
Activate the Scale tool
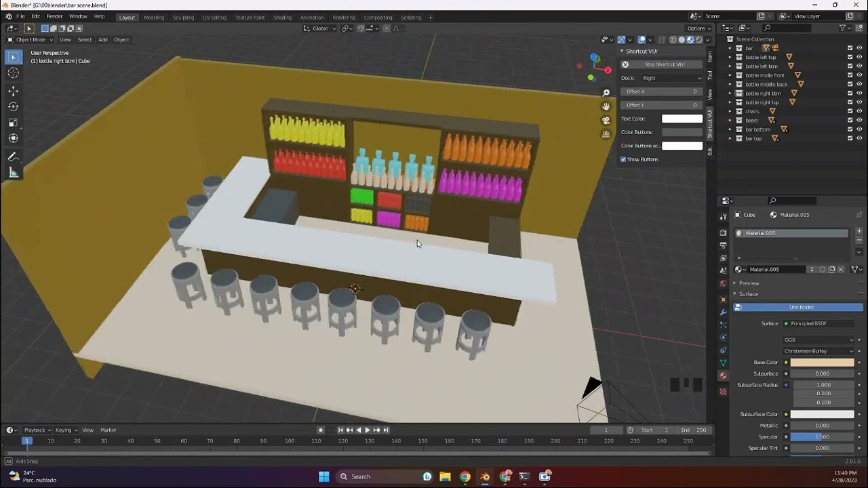click(13, 123)
